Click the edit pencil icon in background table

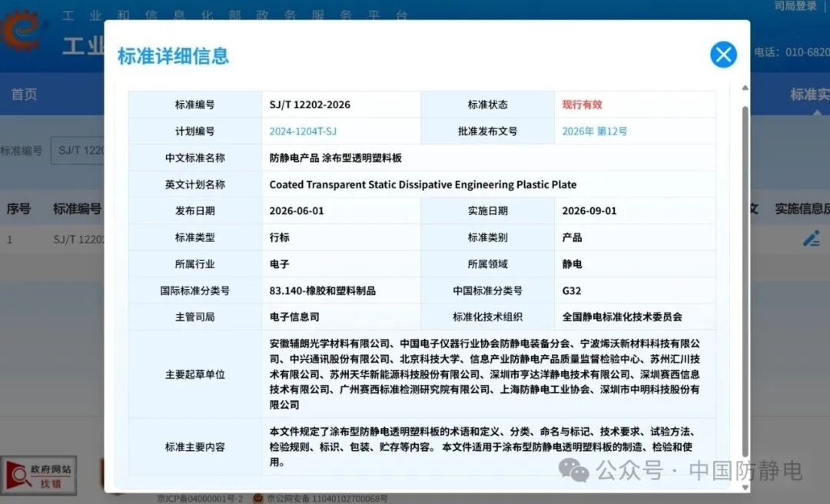point(811,238)
